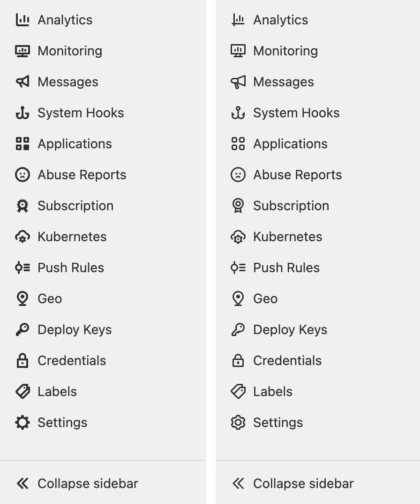The height and width of the screenshot is (504, 420).
Task: Open Messages via the megaphone icon
Action: coord(22,82)
